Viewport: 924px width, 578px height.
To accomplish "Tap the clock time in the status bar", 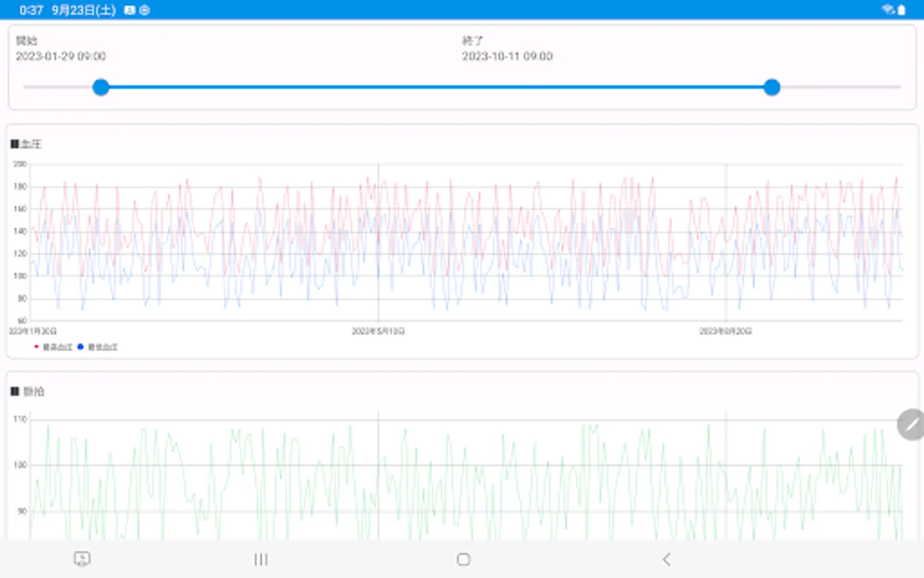I will click(31, 10).
